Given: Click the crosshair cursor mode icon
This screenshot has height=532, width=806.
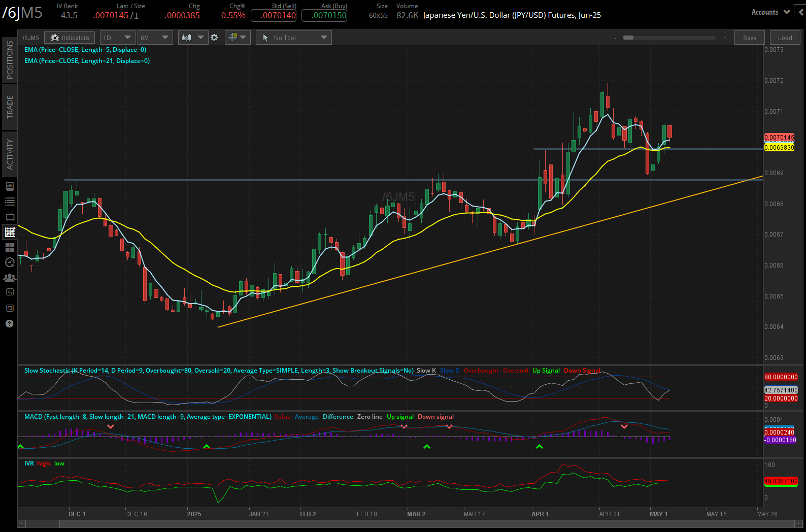Looking at the screenshot, I should (232, 38).
